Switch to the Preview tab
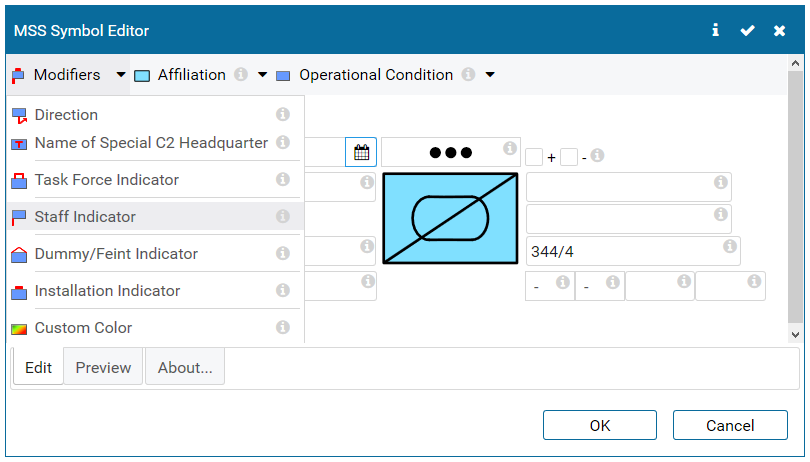 click(104, 368)
